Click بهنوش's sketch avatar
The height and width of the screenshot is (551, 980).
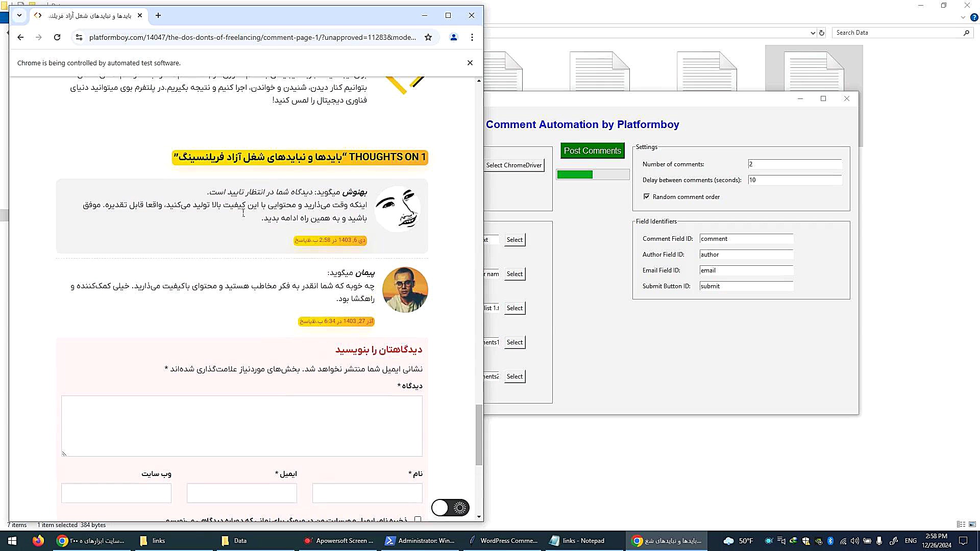pyautogui.click(x=398, y=209)
